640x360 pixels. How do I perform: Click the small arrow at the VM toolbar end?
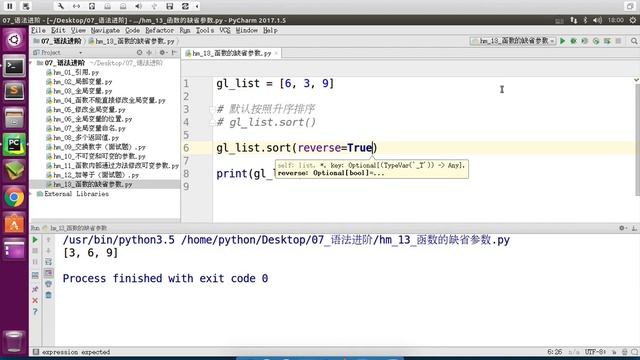pos(197,6)
